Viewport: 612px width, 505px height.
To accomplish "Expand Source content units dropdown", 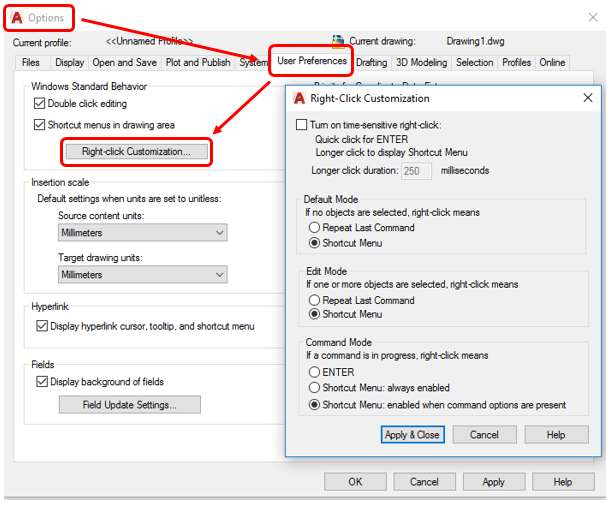I will (x=143, y=233).
